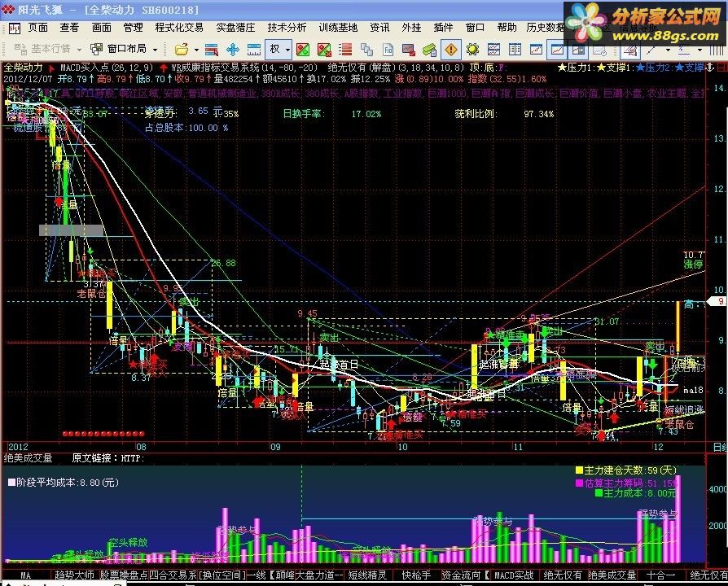Click the red-green chart icon
This screenshot has height=586, width=728.
tap(303, 50)
